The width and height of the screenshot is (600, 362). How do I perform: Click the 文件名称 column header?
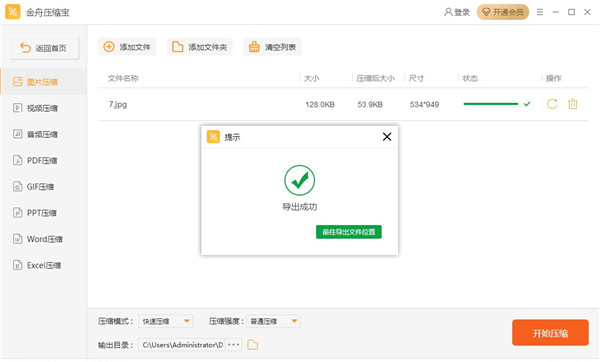coord(123,78)
